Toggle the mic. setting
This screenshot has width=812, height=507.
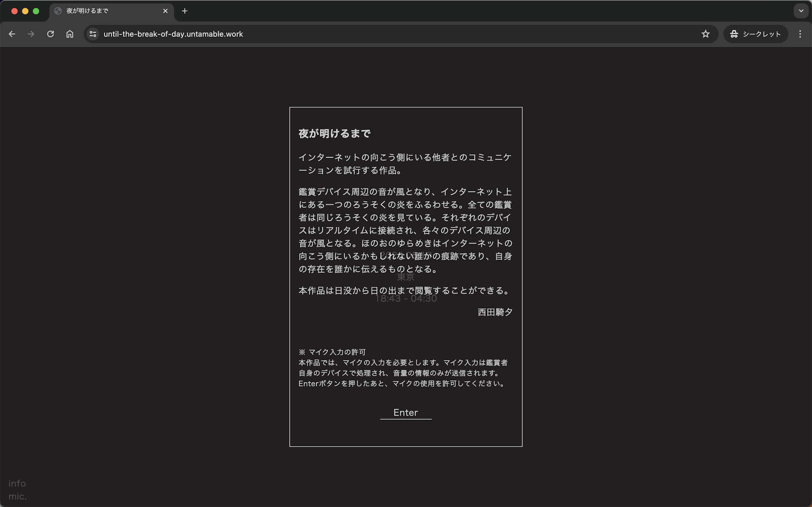click(x=17, y=496)
